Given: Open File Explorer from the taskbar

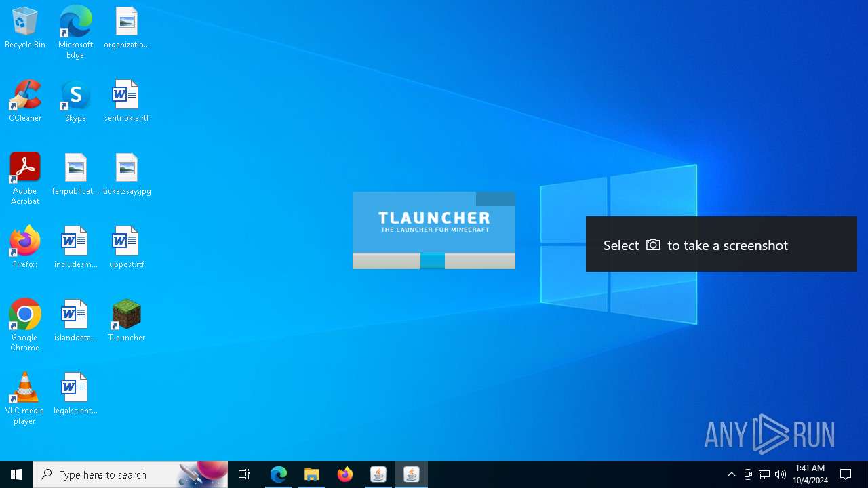Looking at the screenshot, I should pyautogui.click(x=312, y=474).
